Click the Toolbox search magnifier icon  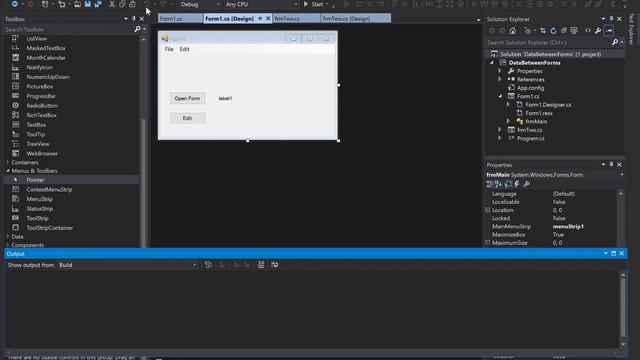[138, 29]
